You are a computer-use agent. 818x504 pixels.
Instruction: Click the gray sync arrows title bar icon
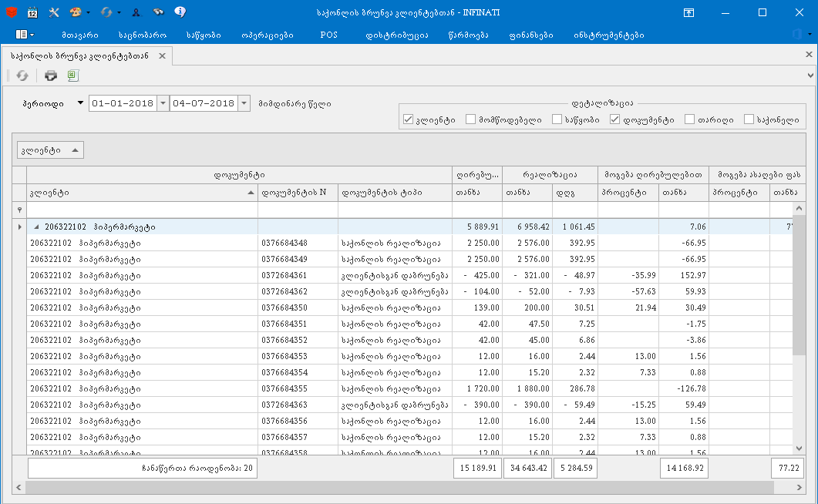106,12
